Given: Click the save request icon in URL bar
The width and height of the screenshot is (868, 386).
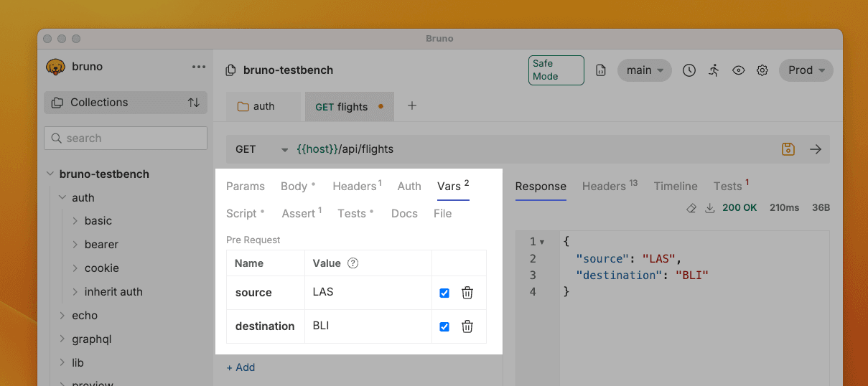Looking at the screenshot, I should point(788,149).
